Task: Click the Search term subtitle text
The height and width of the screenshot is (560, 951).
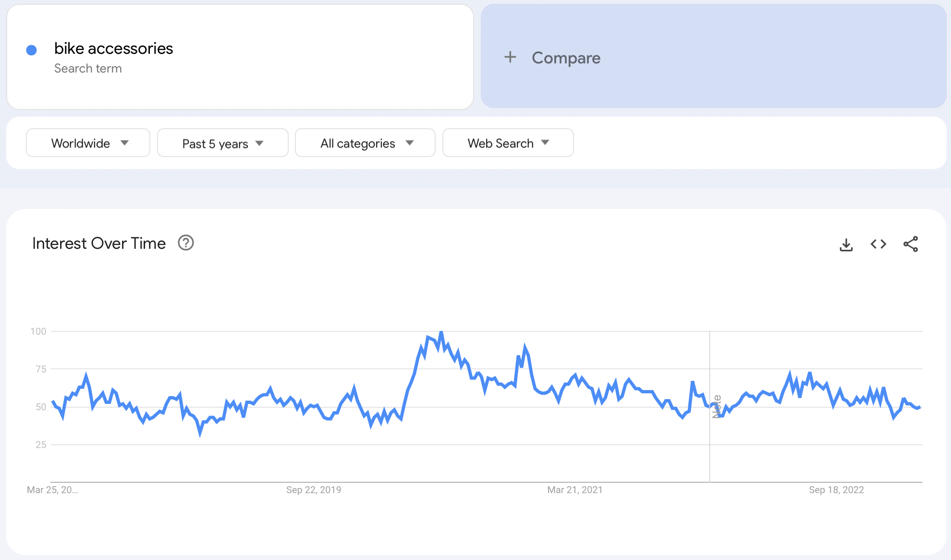Action: pos(88,69)
